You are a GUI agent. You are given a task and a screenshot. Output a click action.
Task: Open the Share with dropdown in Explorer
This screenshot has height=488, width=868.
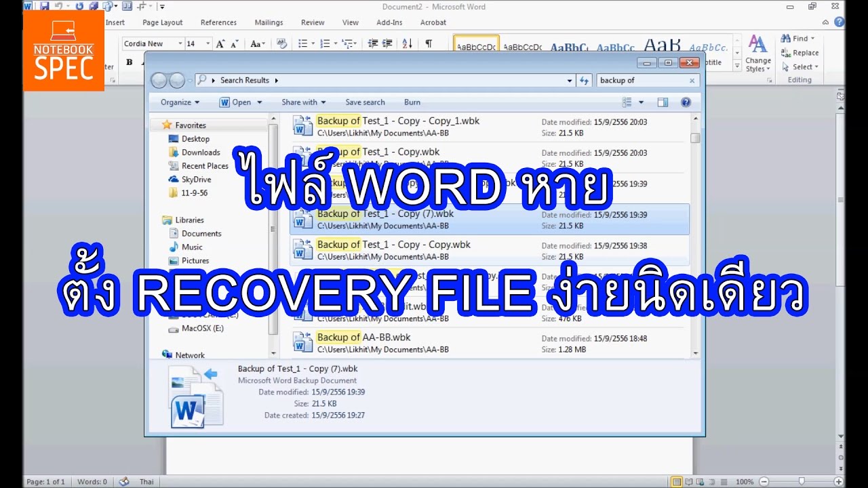(304, 102)
